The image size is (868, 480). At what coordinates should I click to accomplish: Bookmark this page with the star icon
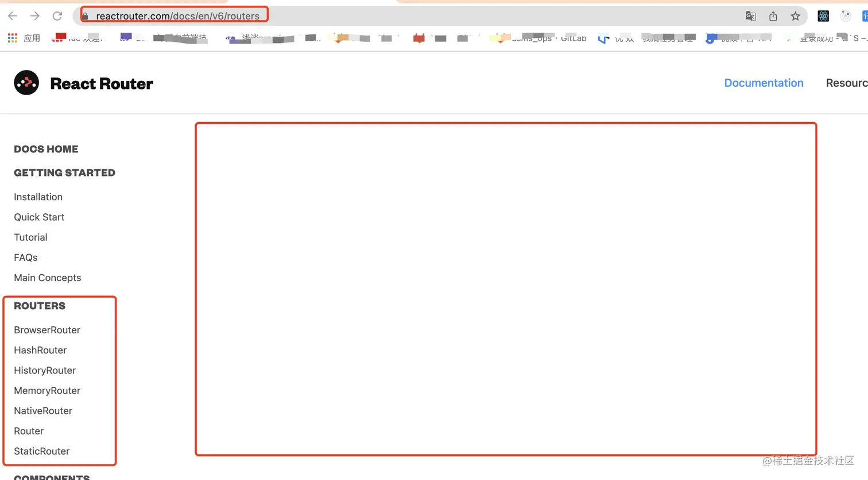pyautogui.click(x=795, y=16)
